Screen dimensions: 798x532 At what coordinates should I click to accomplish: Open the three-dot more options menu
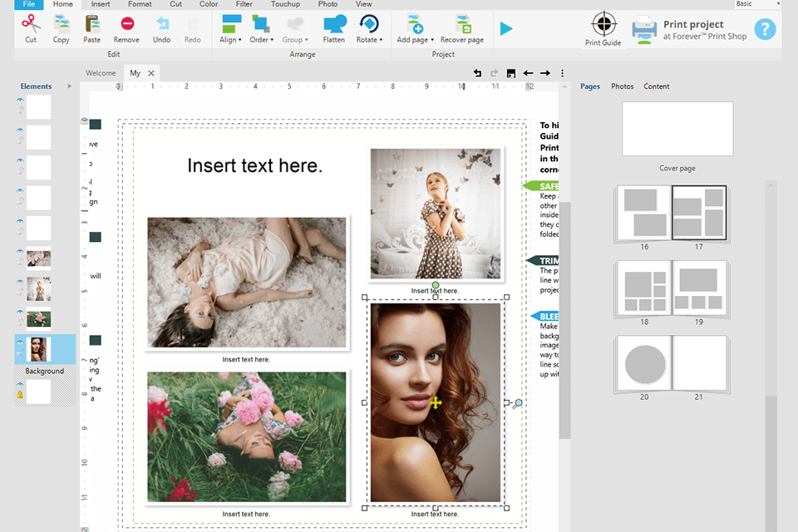[x=563, y=73]
